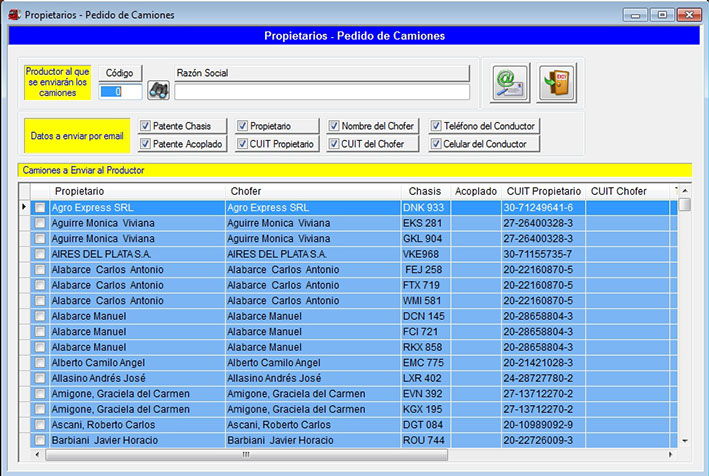The image size is (709, 476).
Task: Click the Razón Social text field
Action: (x=321, y=92)
